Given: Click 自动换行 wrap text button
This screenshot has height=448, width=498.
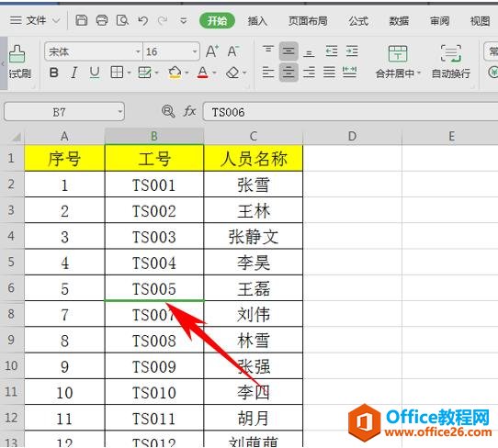Looking at the screenshot, I should tap(450, 62).
